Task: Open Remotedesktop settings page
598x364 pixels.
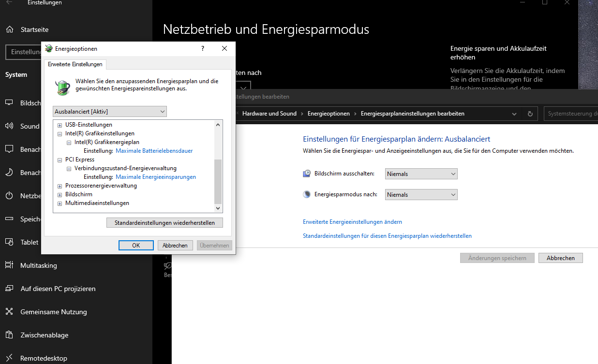Action: [x=44, y=358]
